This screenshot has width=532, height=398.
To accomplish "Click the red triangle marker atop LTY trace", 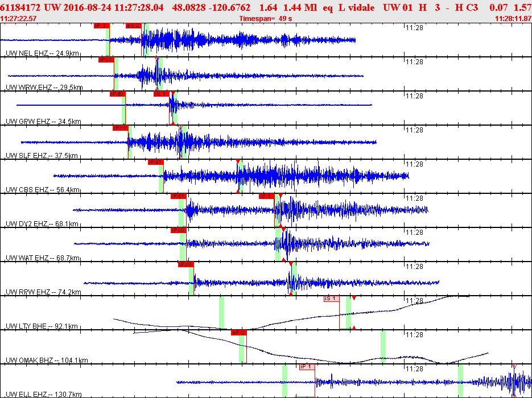I will (354, 298).
